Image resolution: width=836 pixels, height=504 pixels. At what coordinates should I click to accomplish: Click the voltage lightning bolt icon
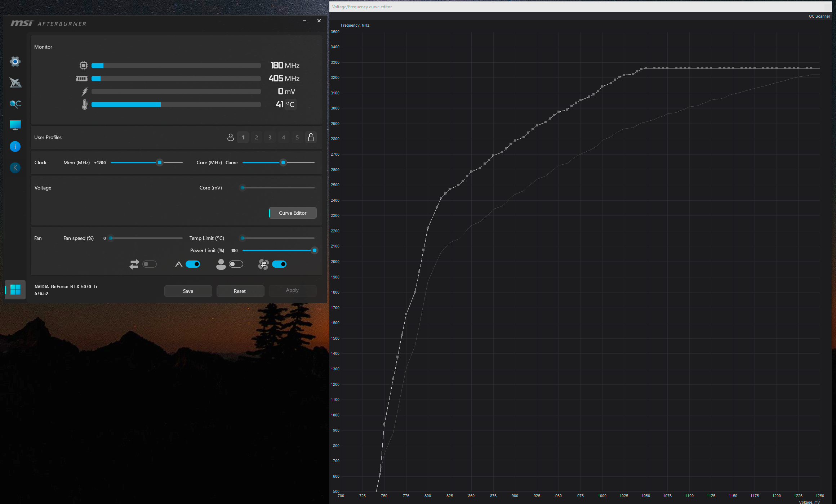point(85,92)
